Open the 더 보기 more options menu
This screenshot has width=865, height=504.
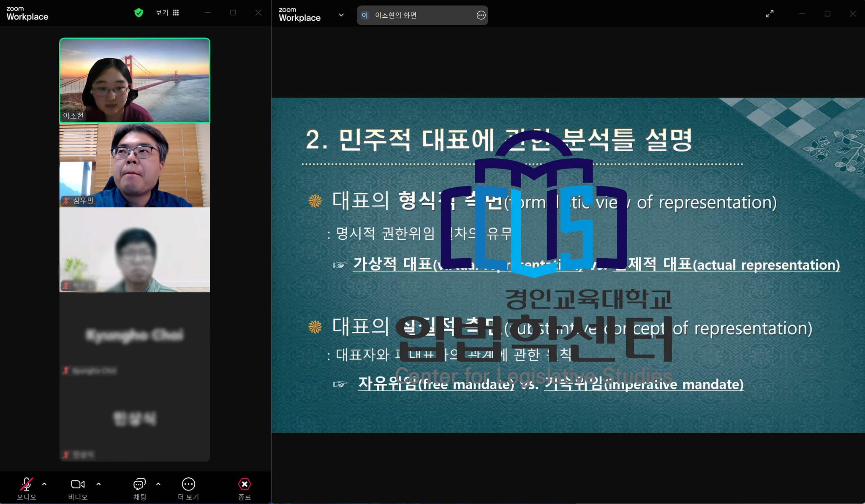point(188,489)
